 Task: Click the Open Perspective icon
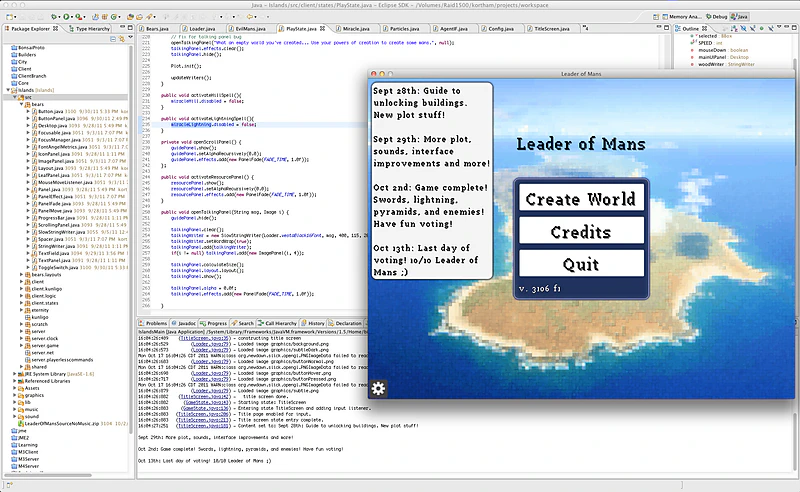point(656,17)
